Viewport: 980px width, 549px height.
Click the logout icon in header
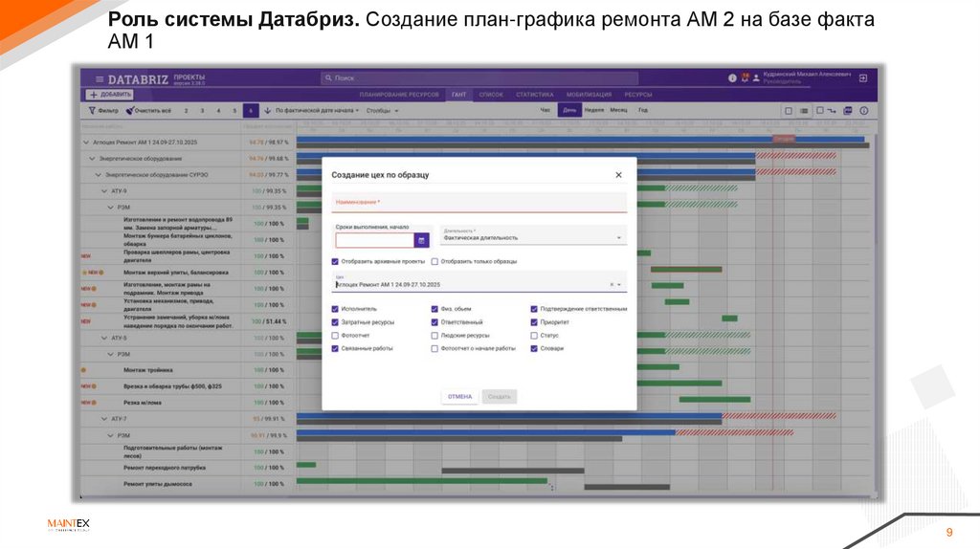pyautogui.click(x=863, y=78)
